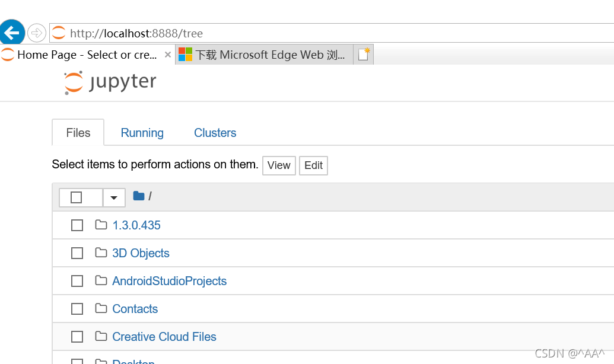Click folder icon beside AndroidStudioProjects
614x364 pixels.
[101, 280]
